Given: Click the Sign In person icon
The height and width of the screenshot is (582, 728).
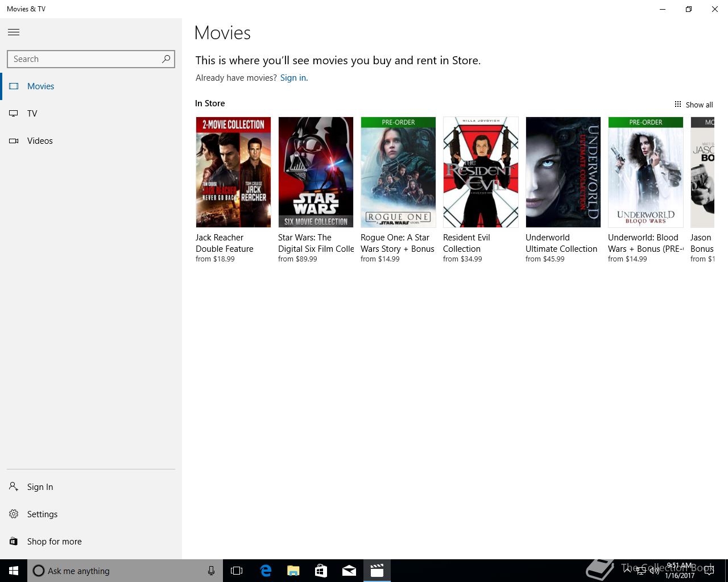Looking at the screenshot, I should pos(14,487).
